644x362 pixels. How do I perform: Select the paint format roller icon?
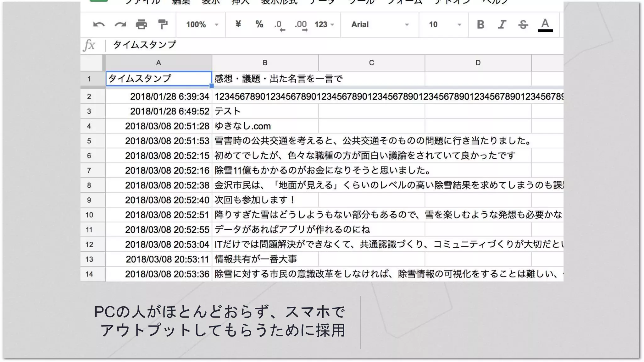point(163,25)
